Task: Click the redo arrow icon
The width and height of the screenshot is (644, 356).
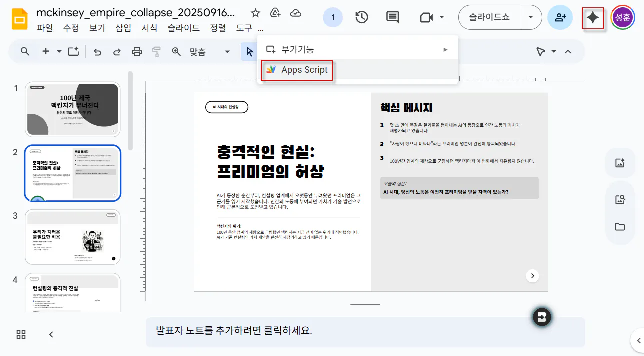Action: (117, 51)
